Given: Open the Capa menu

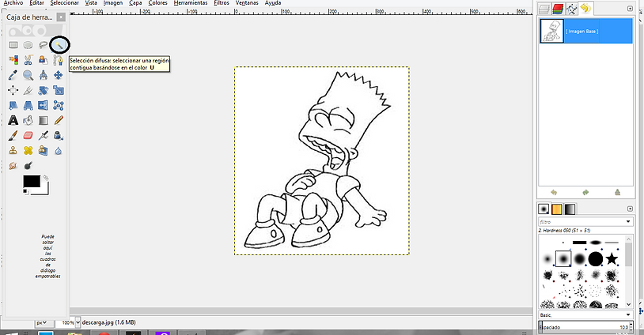Looking at the screenshot, I should (x=135, y=3).
